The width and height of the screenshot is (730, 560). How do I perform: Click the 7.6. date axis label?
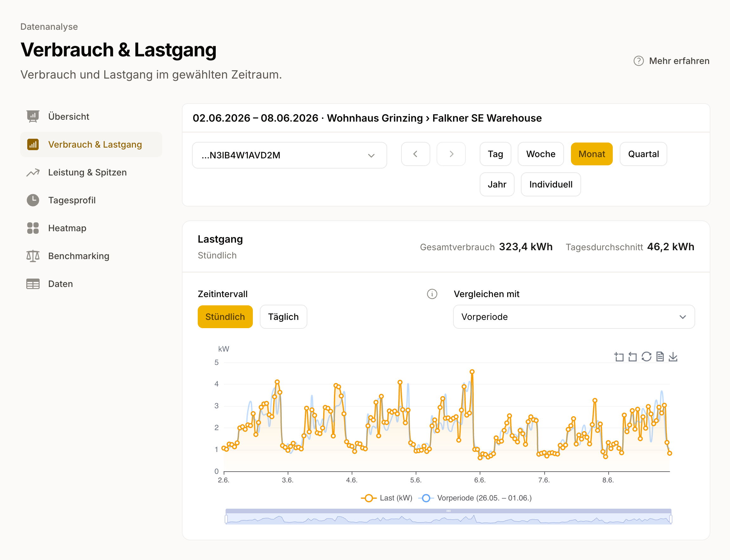(x=544, y=480)
